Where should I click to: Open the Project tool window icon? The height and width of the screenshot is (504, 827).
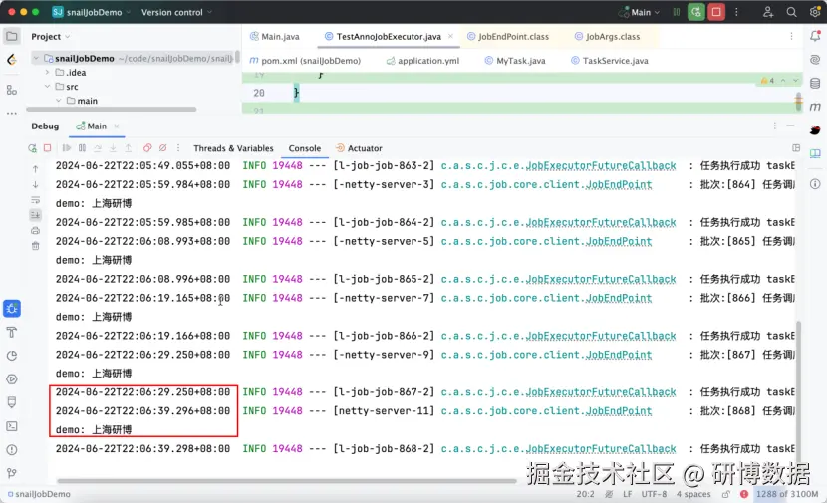click(12, 37)
